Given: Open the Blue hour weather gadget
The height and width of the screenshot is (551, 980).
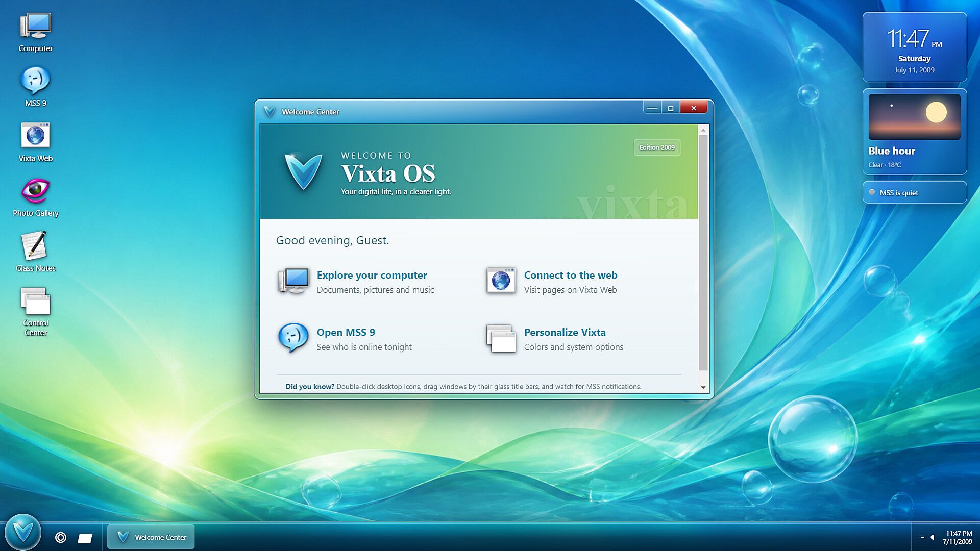Looking at the screenshot, I should pos(915,132).
